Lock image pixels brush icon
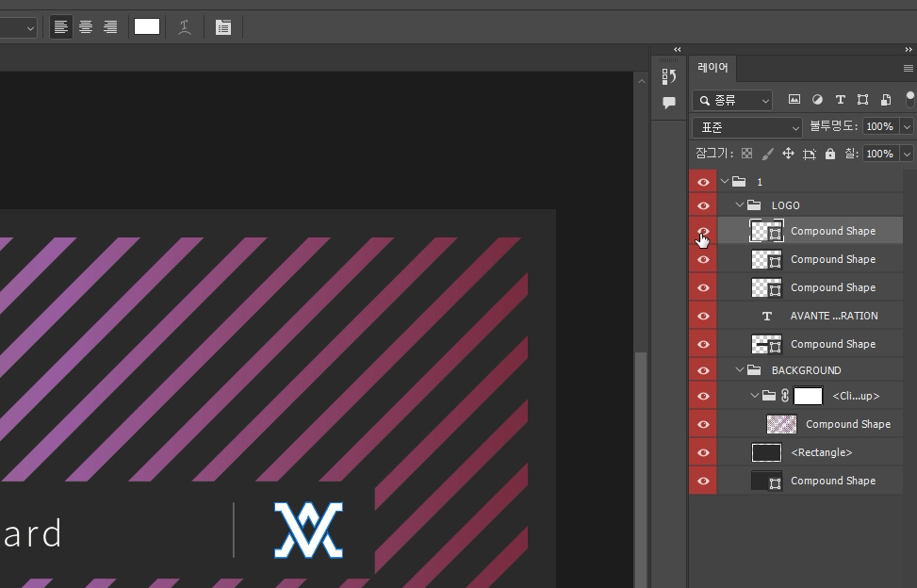This screenshot has width=917, height=588. pos(768,154)
